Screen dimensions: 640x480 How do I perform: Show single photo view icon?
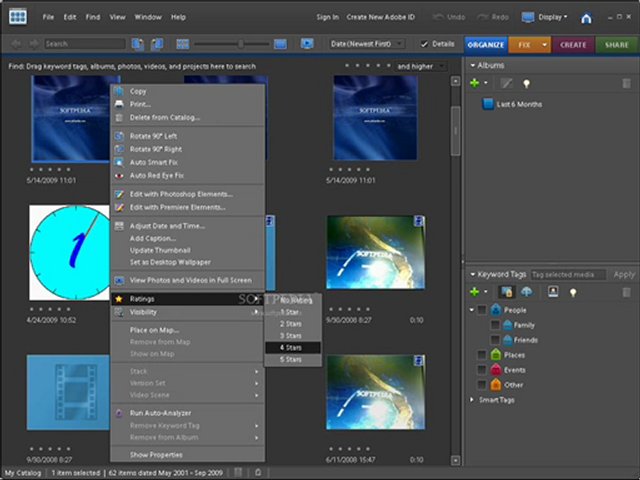(x=280, y=44)
